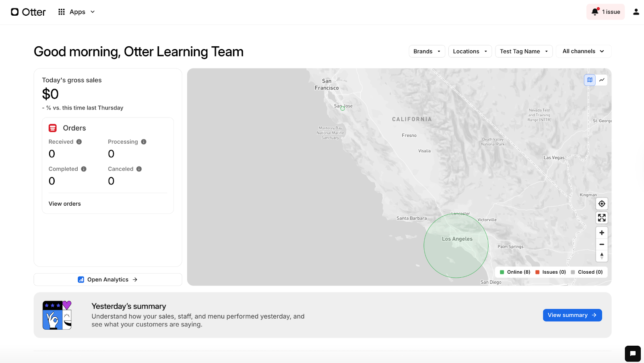
Task: Click the red Orders icon
Action: click(x=53, y=128)
